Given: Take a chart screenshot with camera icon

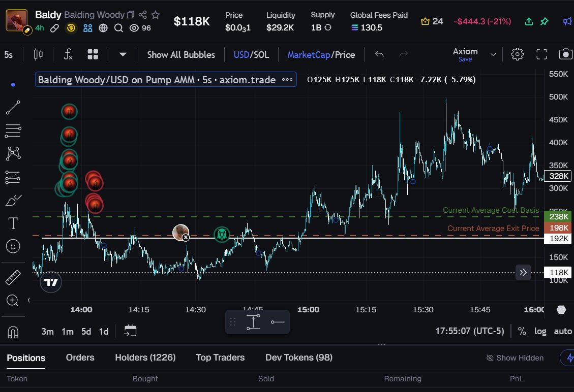Looking at the screenshot, I should tap(565, 53).
